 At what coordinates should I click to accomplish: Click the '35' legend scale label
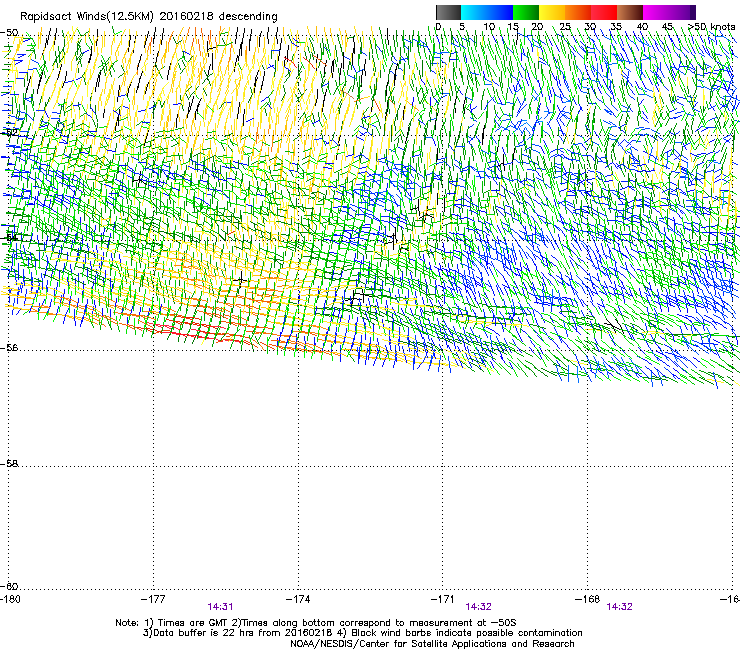tap(616, 27)
